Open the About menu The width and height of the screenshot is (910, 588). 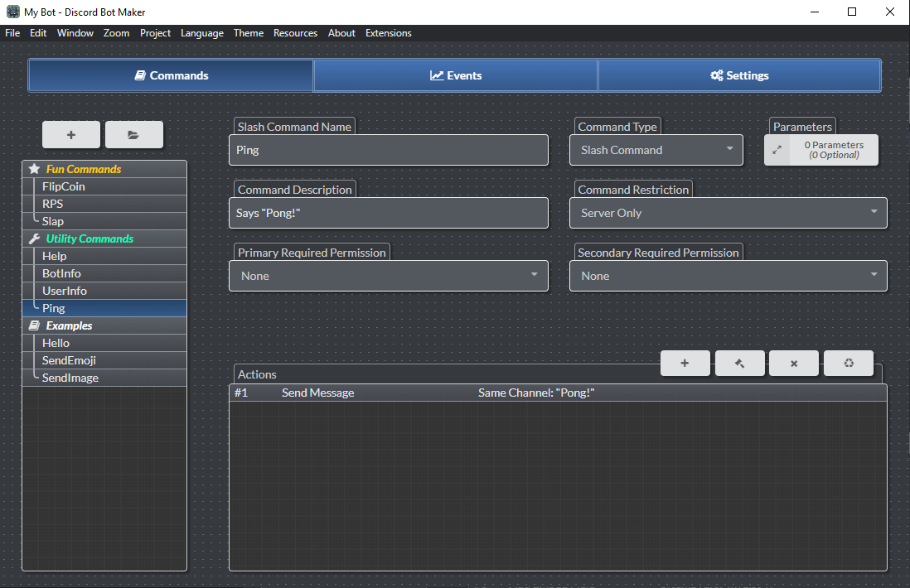[x=341, y=33]
